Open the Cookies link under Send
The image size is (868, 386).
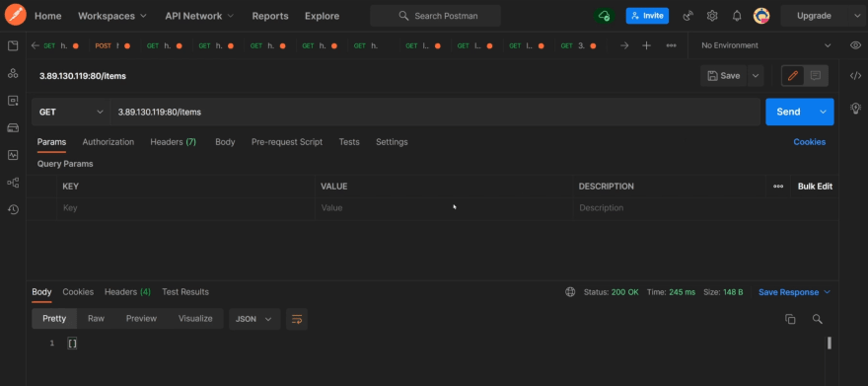810,142
